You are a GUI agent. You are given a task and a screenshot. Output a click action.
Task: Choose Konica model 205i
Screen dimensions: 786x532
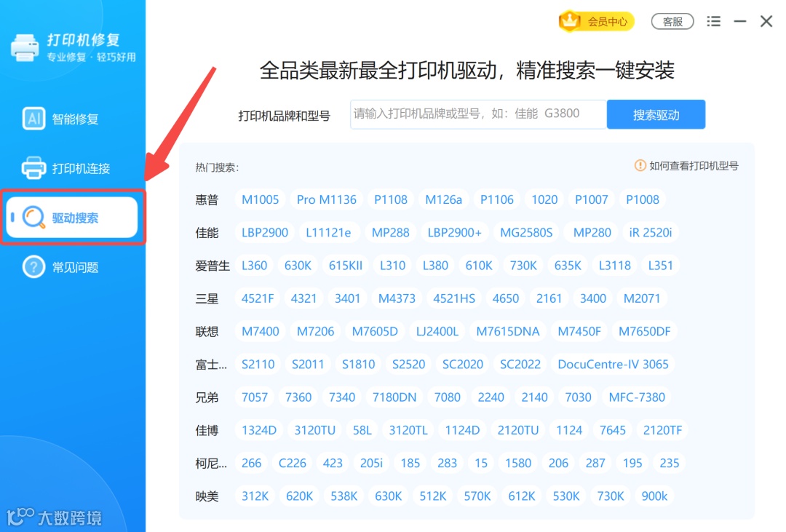point(371,464)
